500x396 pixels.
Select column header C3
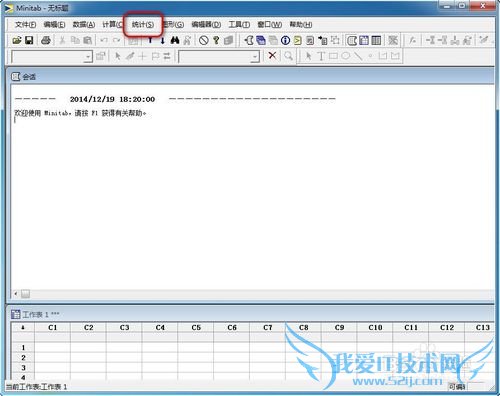124,328
